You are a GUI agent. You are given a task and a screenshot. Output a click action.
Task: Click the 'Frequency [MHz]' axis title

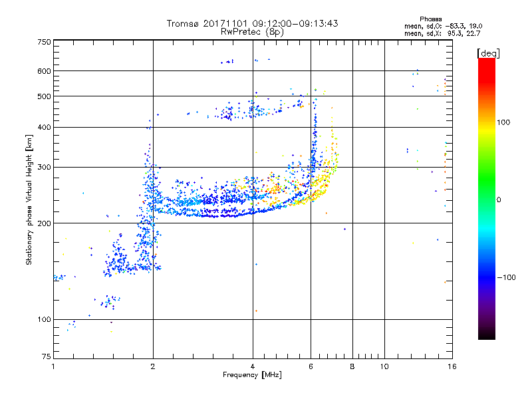pyautogui.click(x=252, y=375)
